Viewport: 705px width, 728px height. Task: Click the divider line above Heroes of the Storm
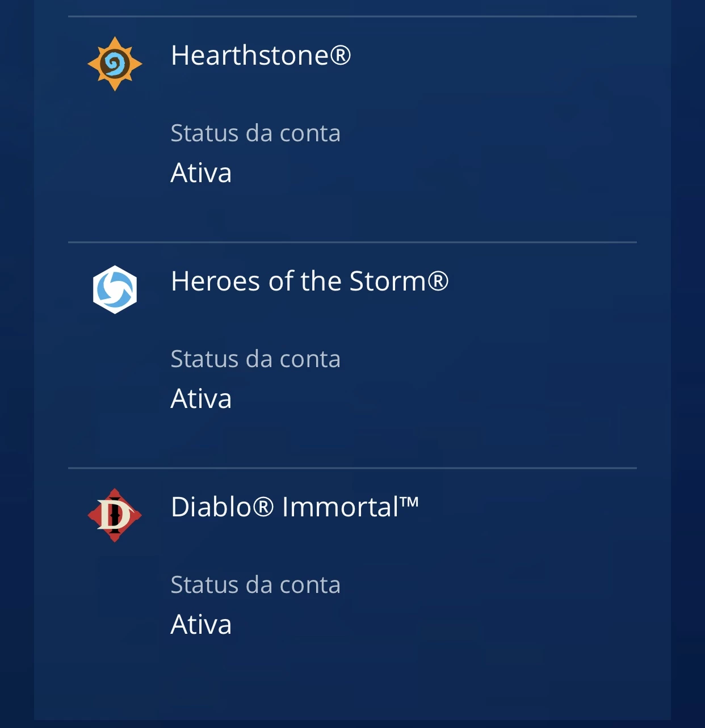click(x=352, y=242)
